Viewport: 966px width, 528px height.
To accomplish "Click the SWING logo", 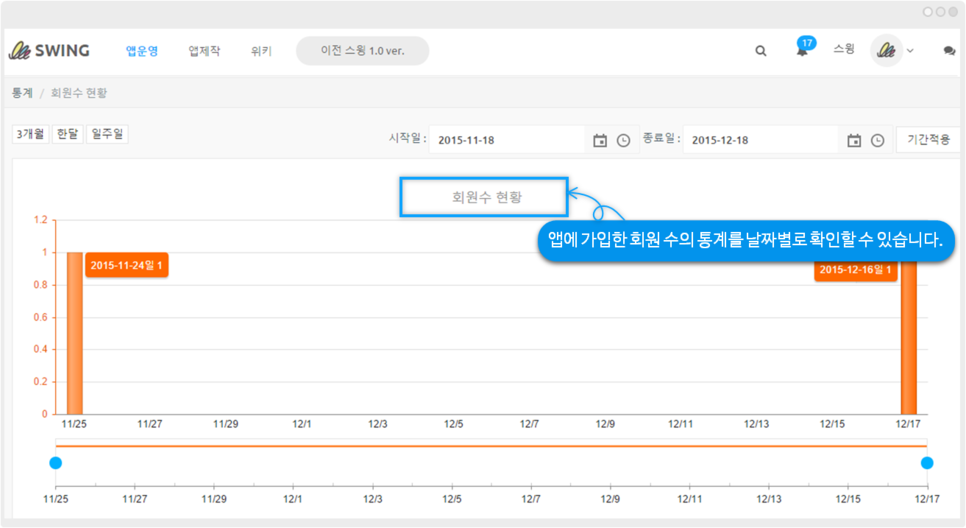I will pyautogui.click(x=49, y=50).
